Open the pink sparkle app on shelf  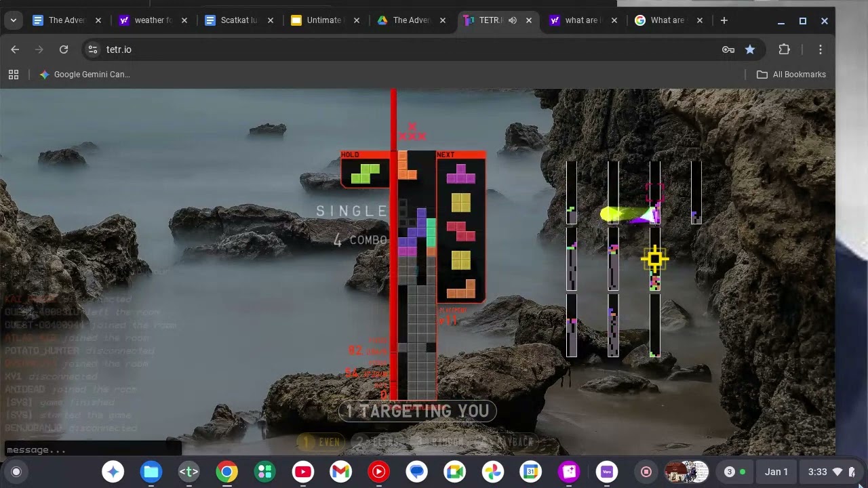pyautogui.click(x=569, y=472)
